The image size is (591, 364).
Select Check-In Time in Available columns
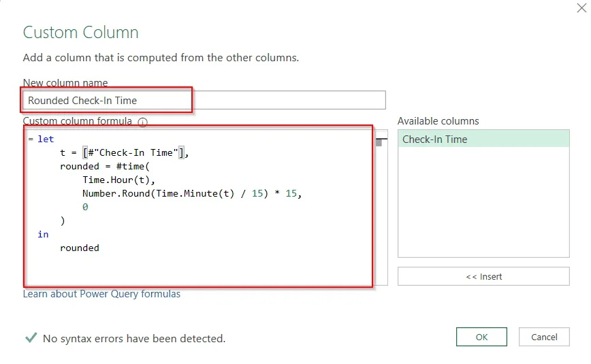point(483,139)
